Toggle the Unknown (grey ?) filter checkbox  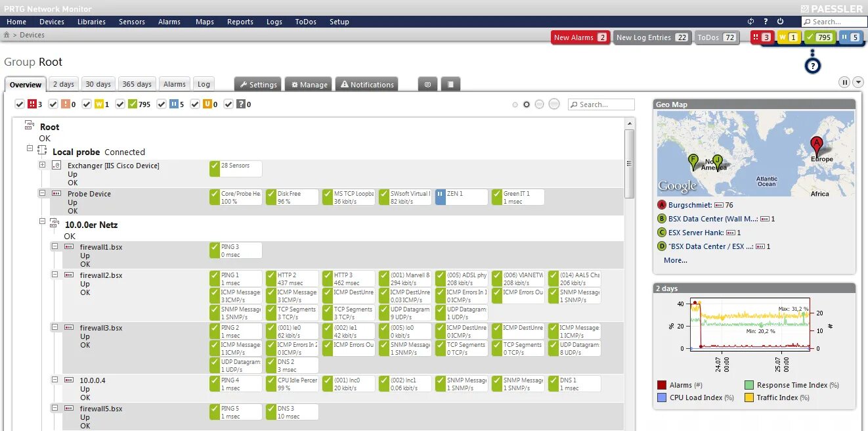[228, 104]
